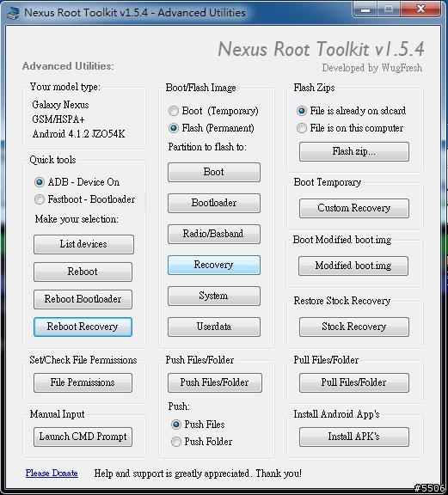
Task: Click the 'Partition to flash to:' label
Action: coord(207,147)
